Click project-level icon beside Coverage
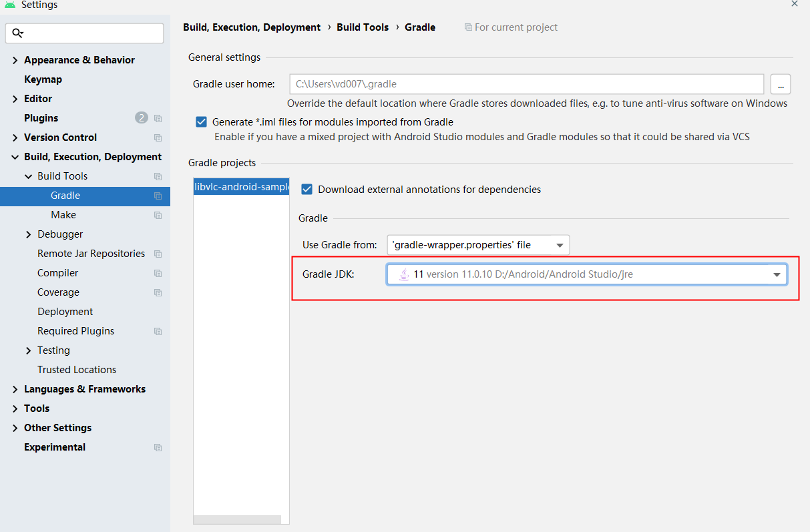 tap(158, 292)
